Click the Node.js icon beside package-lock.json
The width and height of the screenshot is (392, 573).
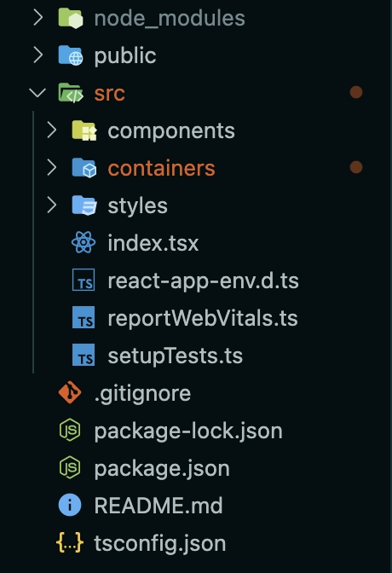click(70, 430)
